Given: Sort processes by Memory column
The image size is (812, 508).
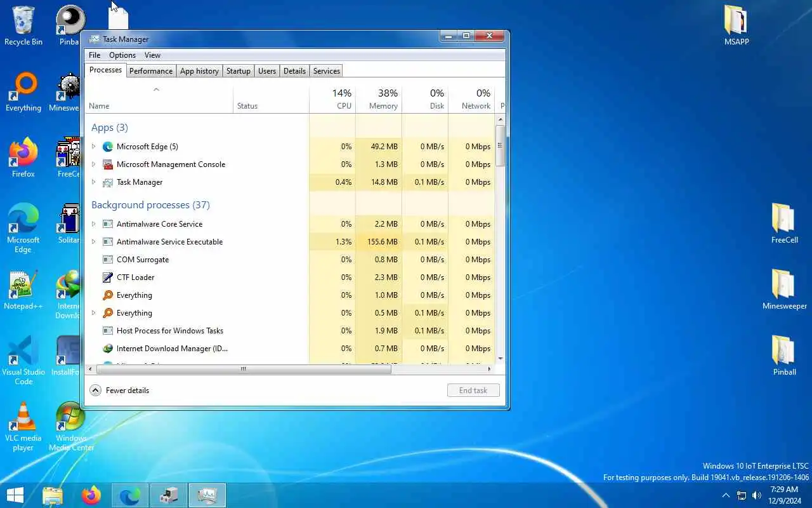Looking at the screenshot, I should pyautogui.click(x=379, y=99).
